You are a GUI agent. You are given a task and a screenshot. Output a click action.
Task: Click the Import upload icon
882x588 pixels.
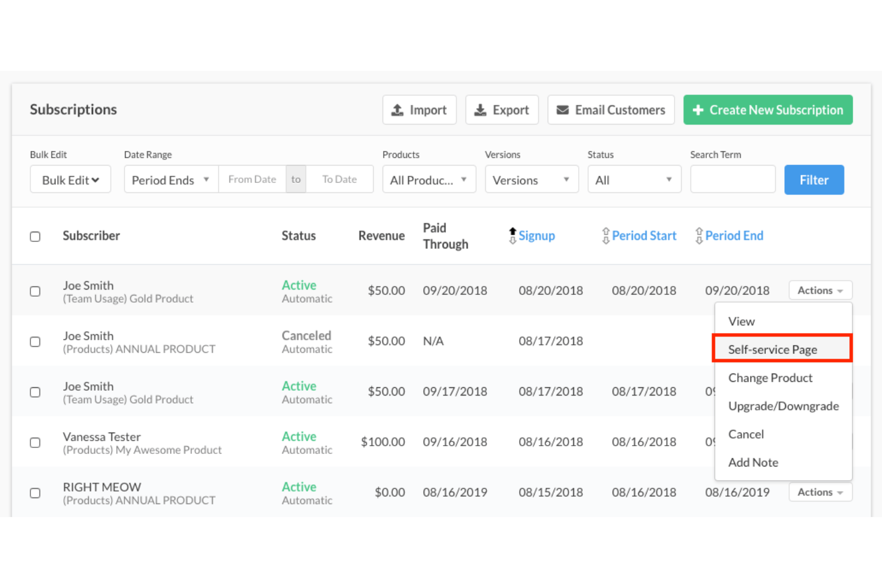click(x=398, y=110)
